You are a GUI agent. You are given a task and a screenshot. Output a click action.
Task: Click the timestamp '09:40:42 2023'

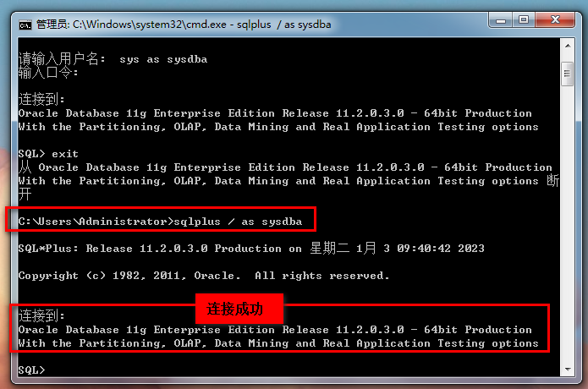tap(441, 248)
